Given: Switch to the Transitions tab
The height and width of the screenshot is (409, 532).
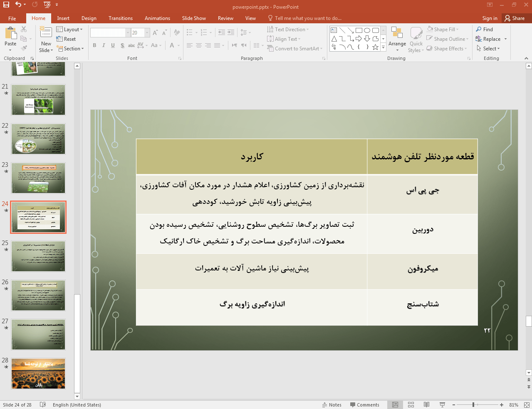Looking at the screenshot, I should pos(121,18).
